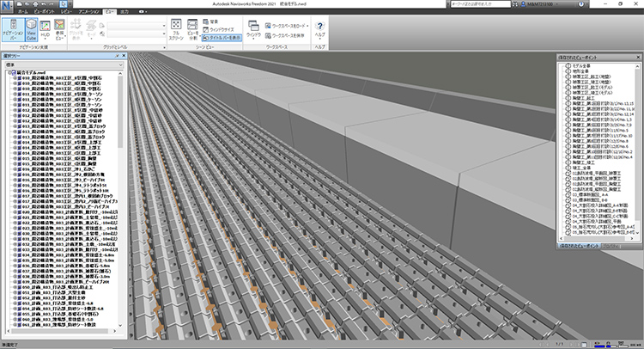Switch to the ホーム ribbon tab
The width and height of the screenshot is (644, 349).
pyautogui.click(x=22, y=12)
